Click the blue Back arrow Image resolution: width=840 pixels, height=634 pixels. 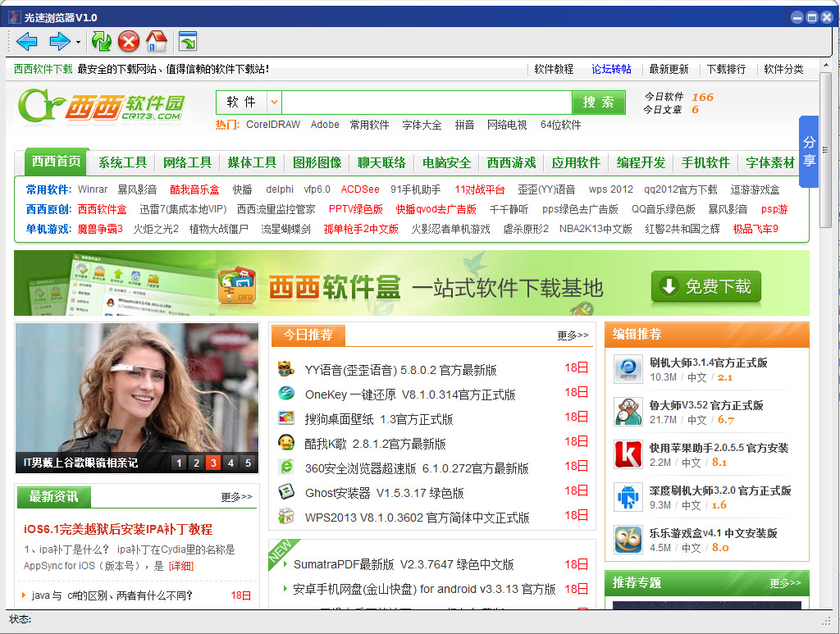point(27,41)
